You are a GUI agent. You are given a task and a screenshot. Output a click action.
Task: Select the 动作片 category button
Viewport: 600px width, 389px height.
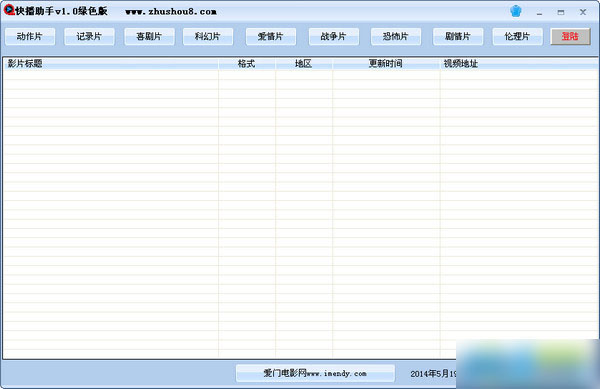(30, 37)
